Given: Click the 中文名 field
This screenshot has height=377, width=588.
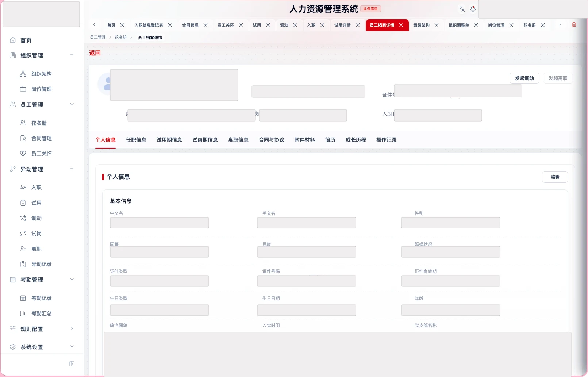Looking at the screenshot, I should click(x=160, y=223).
